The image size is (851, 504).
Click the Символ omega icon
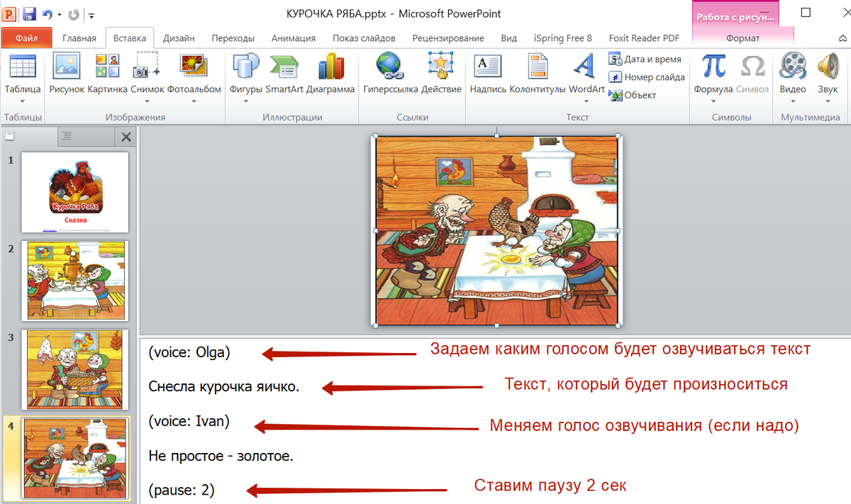pyautogui.click(x=752, y=67)
